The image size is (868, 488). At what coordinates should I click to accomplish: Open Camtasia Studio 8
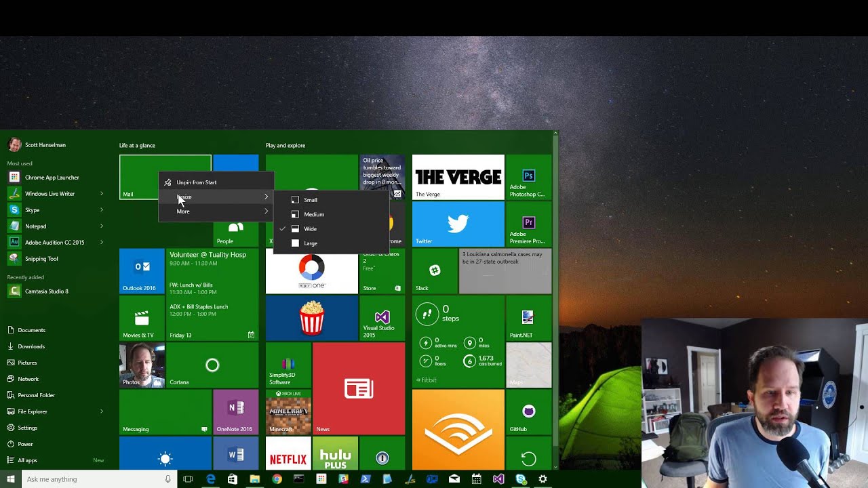coord(56,291)
